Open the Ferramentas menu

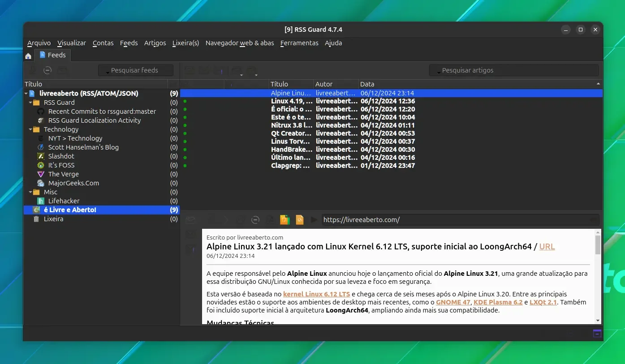[x=299, y=43]
